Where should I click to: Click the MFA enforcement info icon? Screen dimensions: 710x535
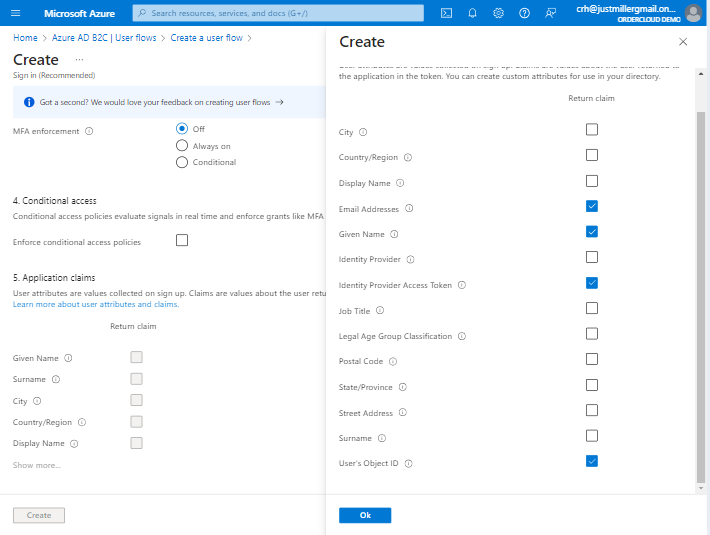point(89,131)
